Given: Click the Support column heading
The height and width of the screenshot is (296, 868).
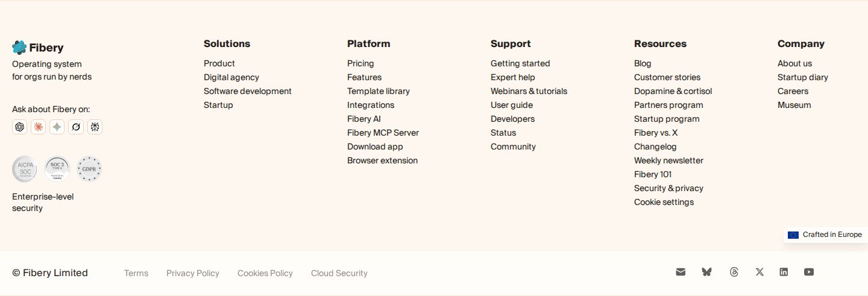Looking at the screenshot, I should 511,43.
